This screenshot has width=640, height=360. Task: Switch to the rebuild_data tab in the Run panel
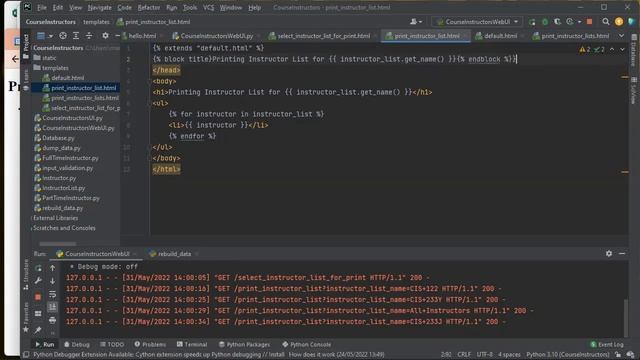click(174, 254)
